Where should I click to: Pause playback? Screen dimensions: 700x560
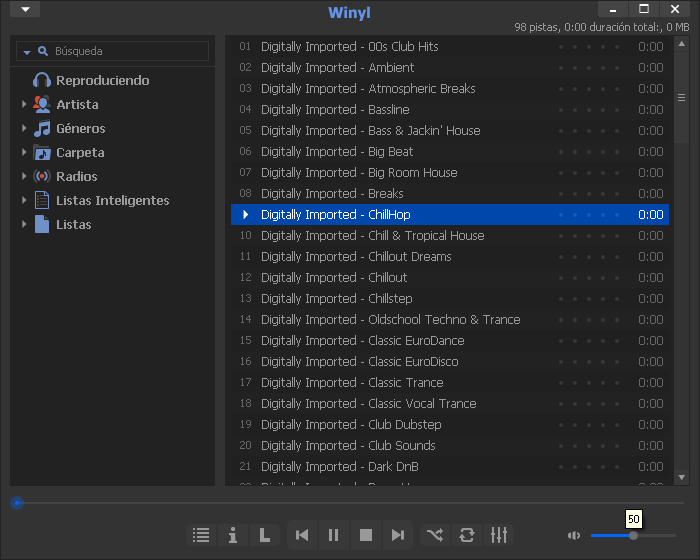(333, 535)
